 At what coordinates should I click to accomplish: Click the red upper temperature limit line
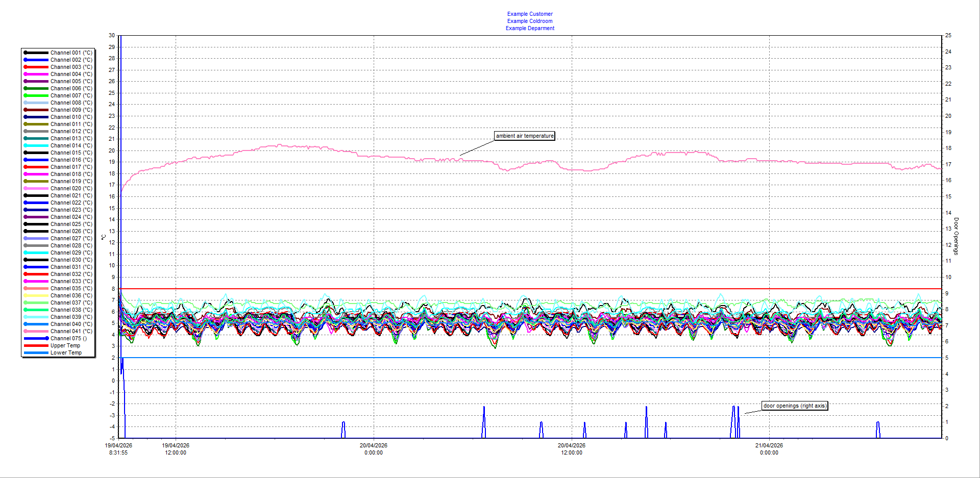tap(531, 289)
